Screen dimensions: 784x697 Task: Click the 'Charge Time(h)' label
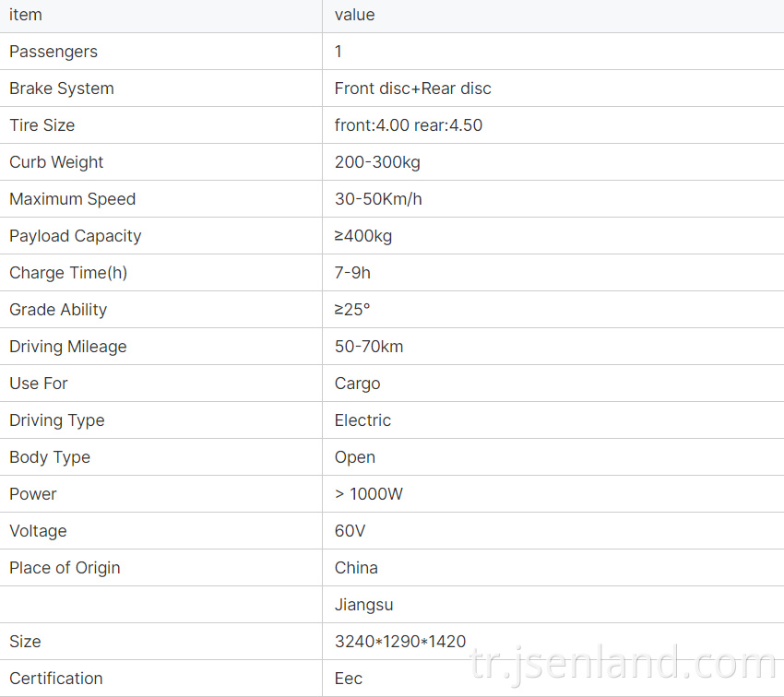click(x=68, y=273)
